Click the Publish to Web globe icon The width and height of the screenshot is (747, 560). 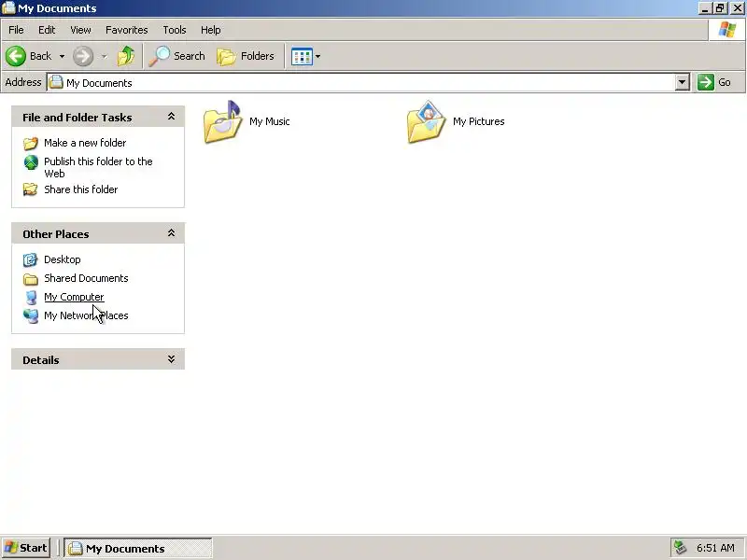pyautogui.click(x=31, y=162)
